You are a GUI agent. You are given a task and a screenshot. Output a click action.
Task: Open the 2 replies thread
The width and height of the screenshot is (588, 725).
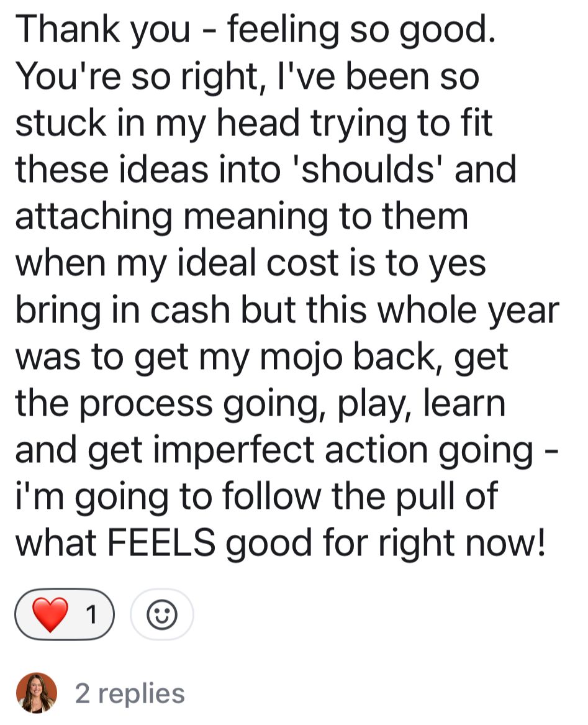[130, 693]
